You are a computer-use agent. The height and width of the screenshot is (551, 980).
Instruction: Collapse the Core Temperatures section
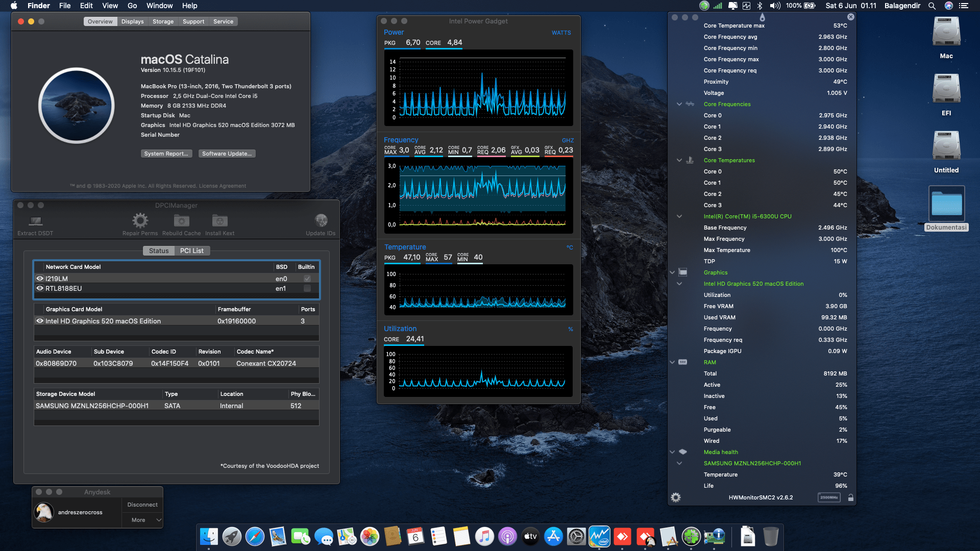point(679,160)
